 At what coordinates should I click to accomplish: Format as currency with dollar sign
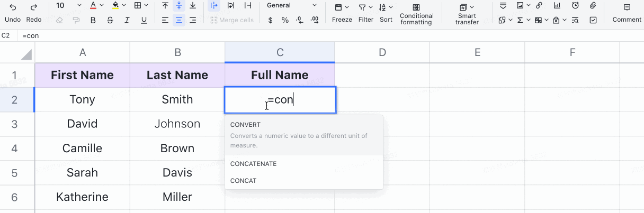pyautogui.click(x=271, y=20)
